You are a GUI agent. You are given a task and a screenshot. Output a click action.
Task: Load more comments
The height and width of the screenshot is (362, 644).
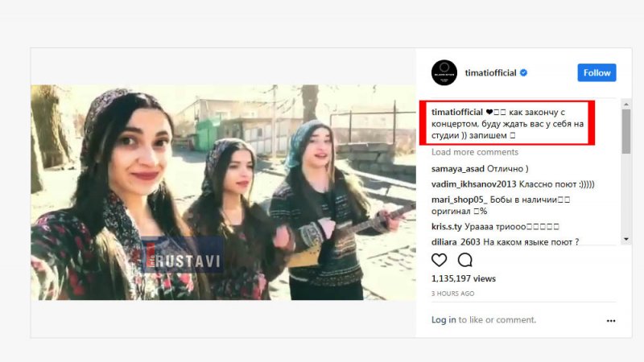pos(475,152)
